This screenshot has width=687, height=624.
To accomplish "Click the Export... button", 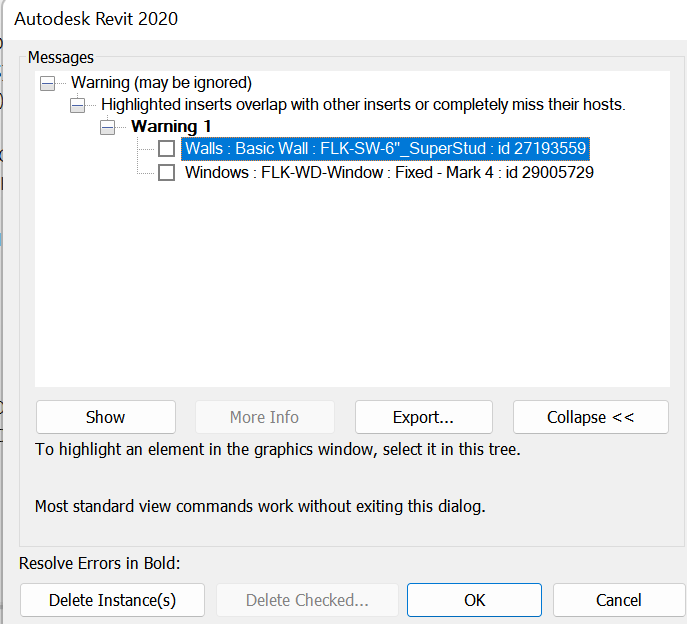I will coord(424,417).
